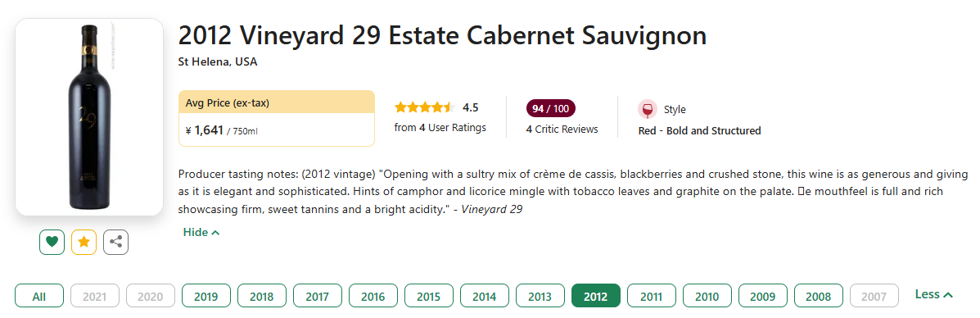Open the share icon button
The image size is (980, 318).
tap(115, 242)
